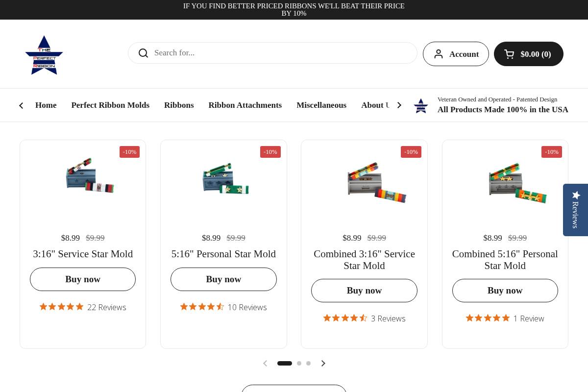
Task: Buy now the Combined 3:16 Service Star Mold
Action: coord(364,290)
